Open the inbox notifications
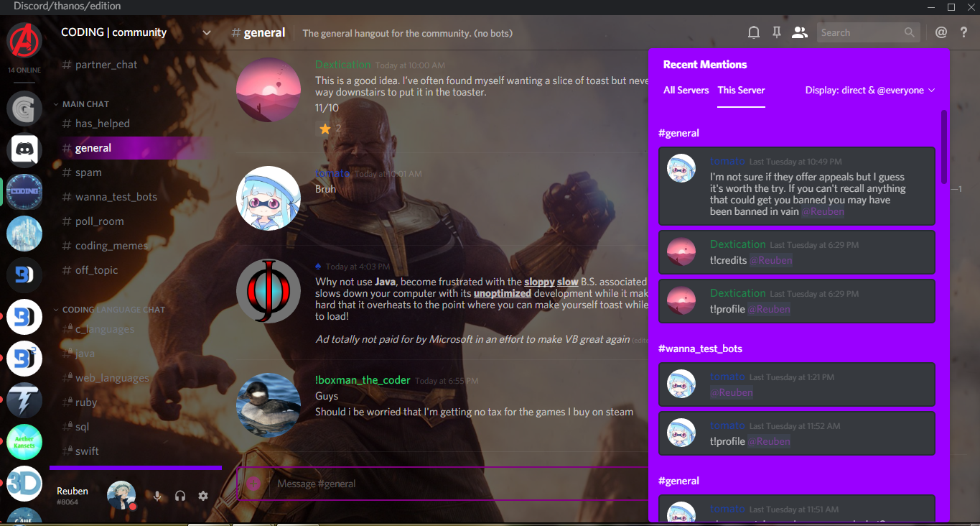The height and width of the screenshot is (526, 980). [x=753, y=32]
